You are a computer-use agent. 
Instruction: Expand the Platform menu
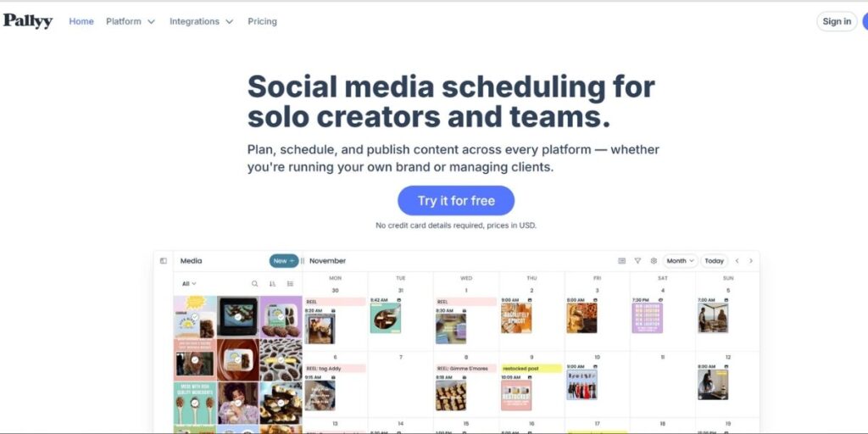pyautogui.click(x=131, y=21)
